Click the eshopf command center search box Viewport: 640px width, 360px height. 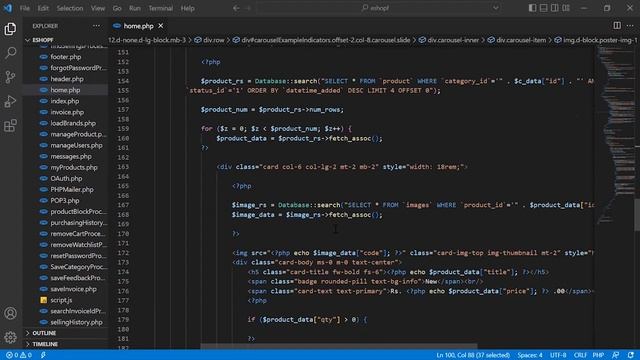pos(376,8)
